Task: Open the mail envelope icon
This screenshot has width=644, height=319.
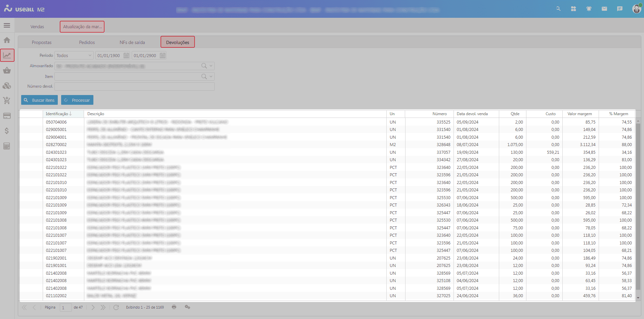Action: point(604,9)
